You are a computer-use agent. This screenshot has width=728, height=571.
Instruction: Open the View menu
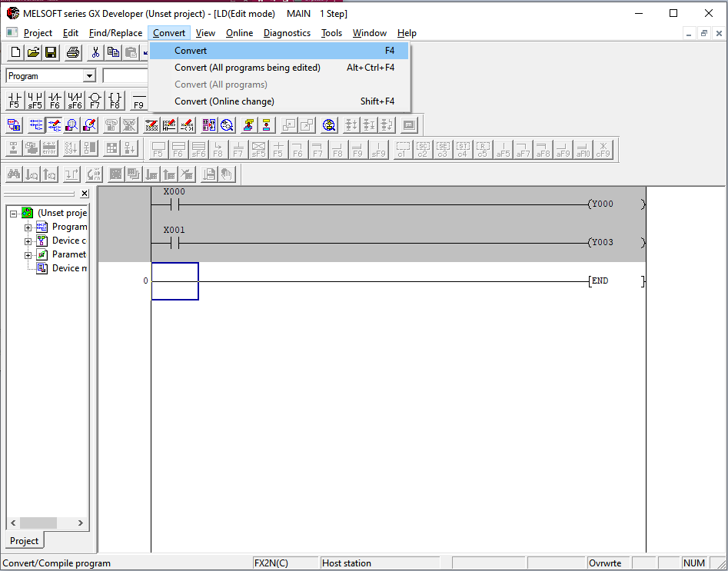point(205,33)
